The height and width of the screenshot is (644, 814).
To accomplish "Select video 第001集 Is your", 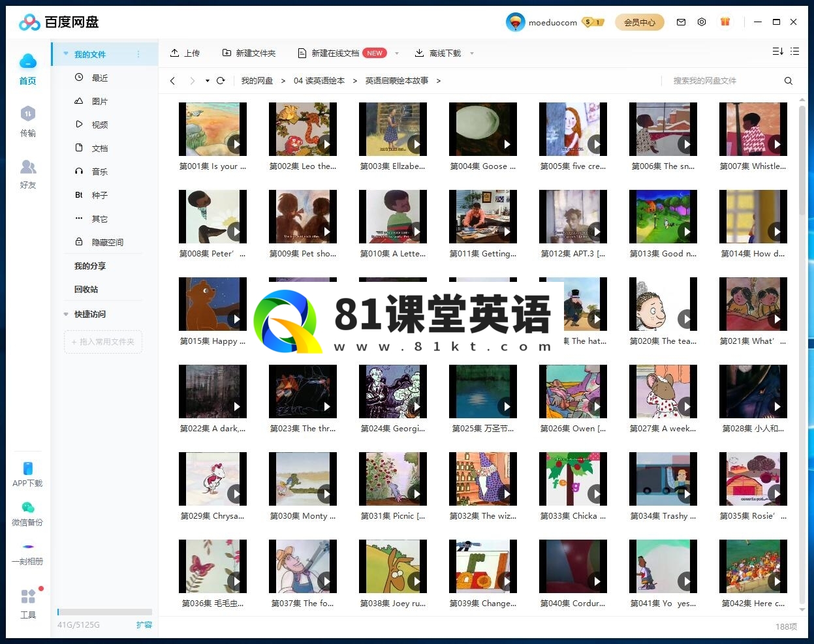I will click(x=213, y=137).
